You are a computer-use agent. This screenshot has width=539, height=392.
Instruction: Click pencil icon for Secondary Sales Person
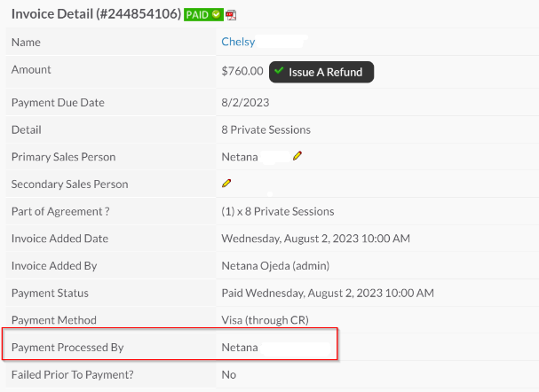pos(226,184)
